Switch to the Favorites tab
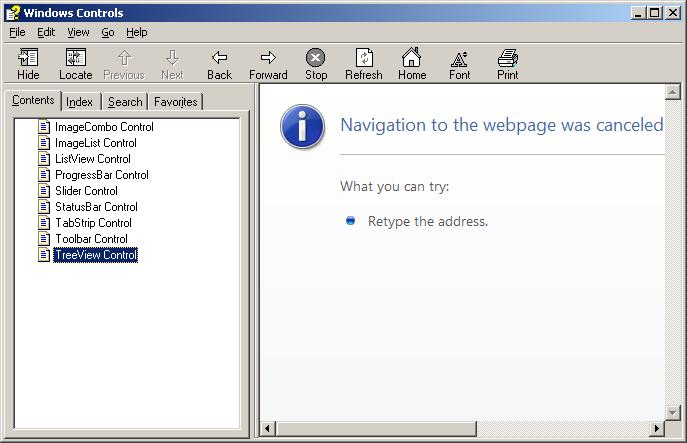 pos(176,102)
